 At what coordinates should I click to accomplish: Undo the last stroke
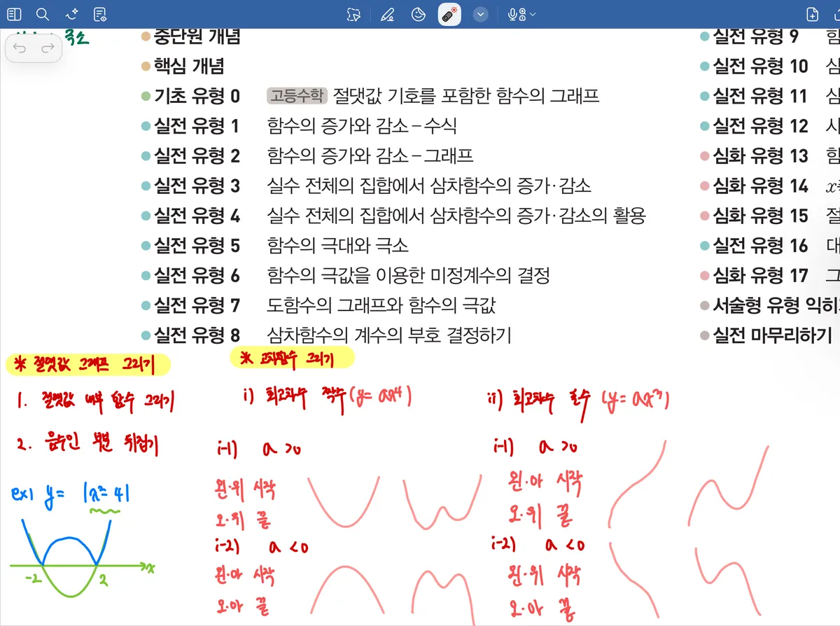pyautogui.click(x=20, y=48)
